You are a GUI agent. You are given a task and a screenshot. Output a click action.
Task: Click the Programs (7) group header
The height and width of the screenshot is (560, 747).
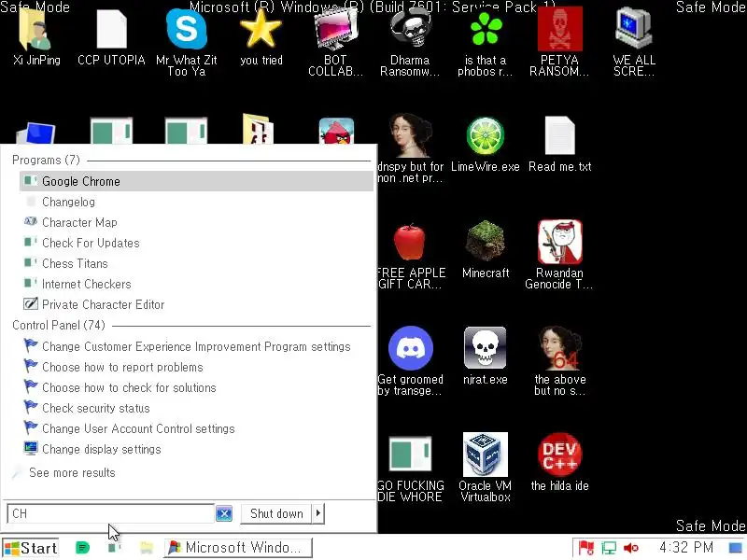(46, 160)
